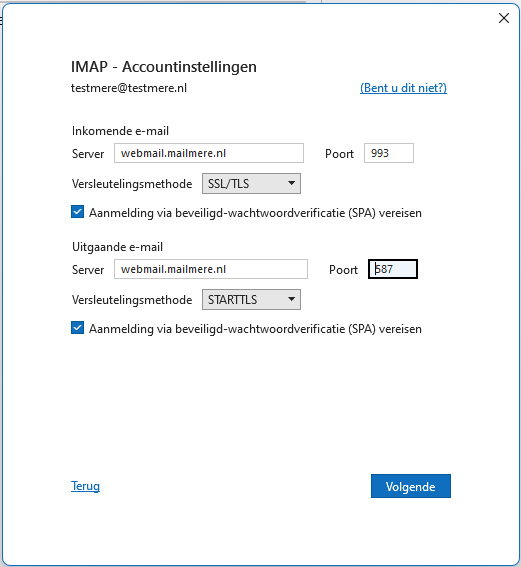The image size is (521, 567).
Task: Click the 'Inkomende e-mail' section label
Action: [x=120, y=131]
